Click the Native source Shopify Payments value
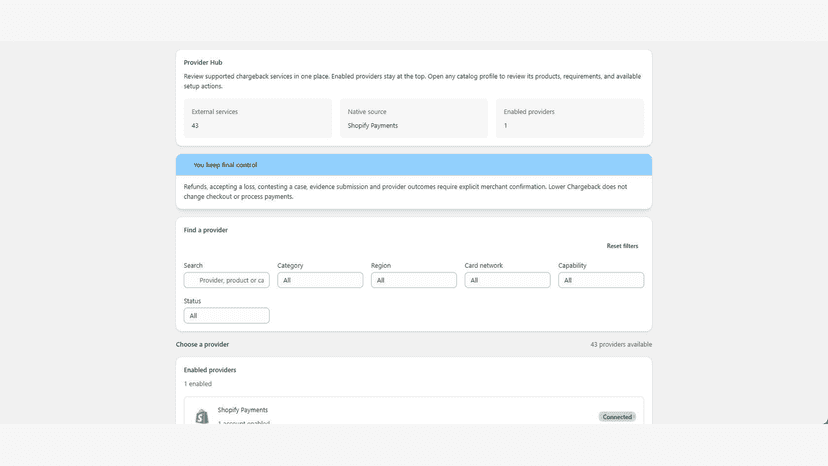The image size is (828, 466). (373, 126)
